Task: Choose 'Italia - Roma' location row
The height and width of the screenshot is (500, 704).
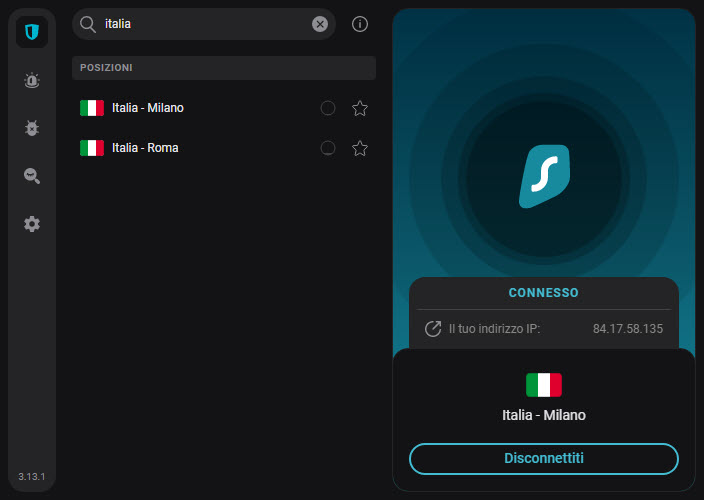Action: [x=224, y=148]
